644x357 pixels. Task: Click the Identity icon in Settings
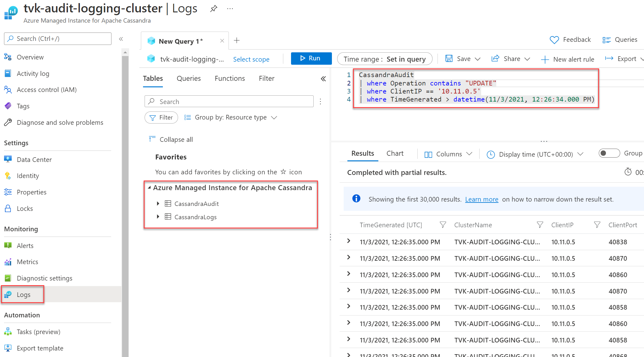click(8, 176)
